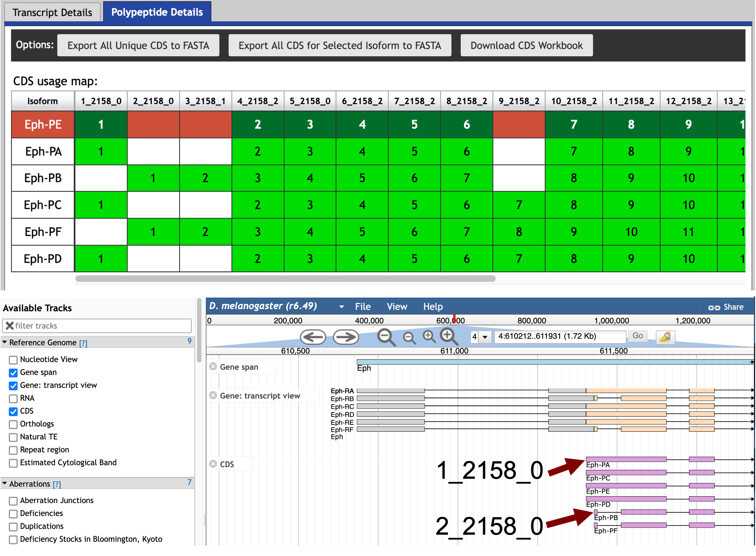
Task: Click the small zoom in magnifier
Action: [429, 336]
